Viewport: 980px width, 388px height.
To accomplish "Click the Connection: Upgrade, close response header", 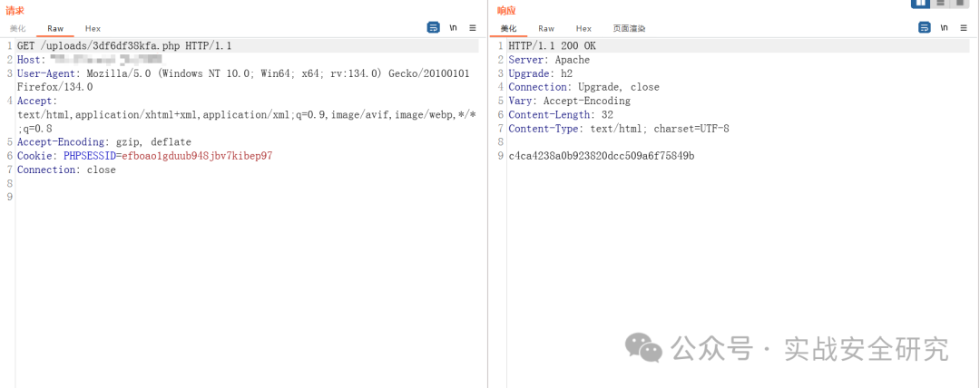I will coord(583,87).
